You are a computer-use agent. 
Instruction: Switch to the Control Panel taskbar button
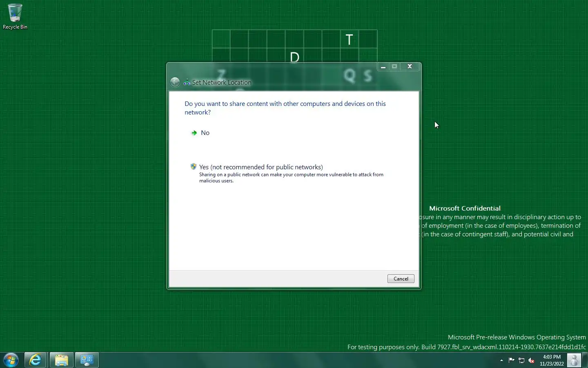click(87, 360)
